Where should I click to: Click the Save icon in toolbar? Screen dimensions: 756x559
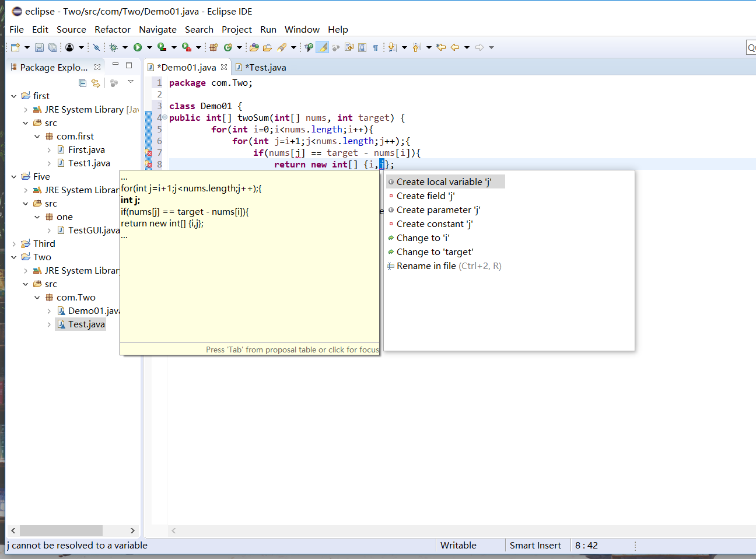pos(39,47)
